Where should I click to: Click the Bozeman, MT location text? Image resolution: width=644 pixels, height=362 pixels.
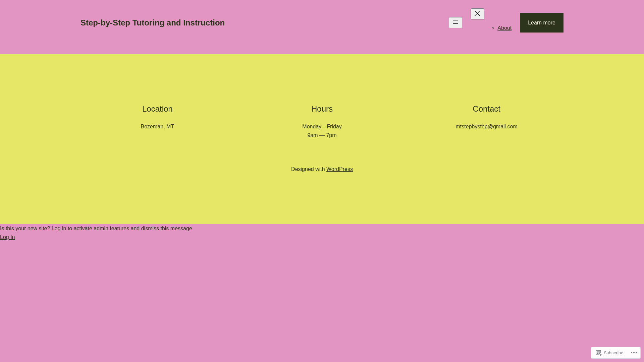click(157, 127)
